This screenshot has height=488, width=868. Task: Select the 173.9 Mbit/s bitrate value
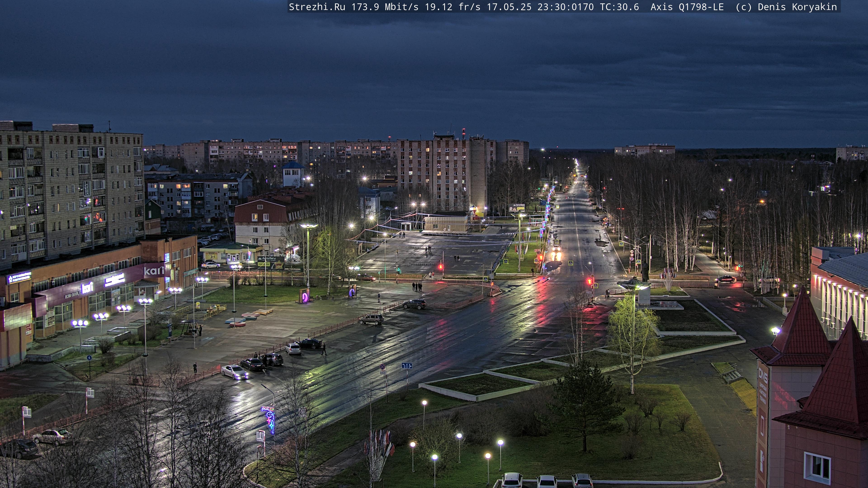pyautogui.click(x=385, y=7)
